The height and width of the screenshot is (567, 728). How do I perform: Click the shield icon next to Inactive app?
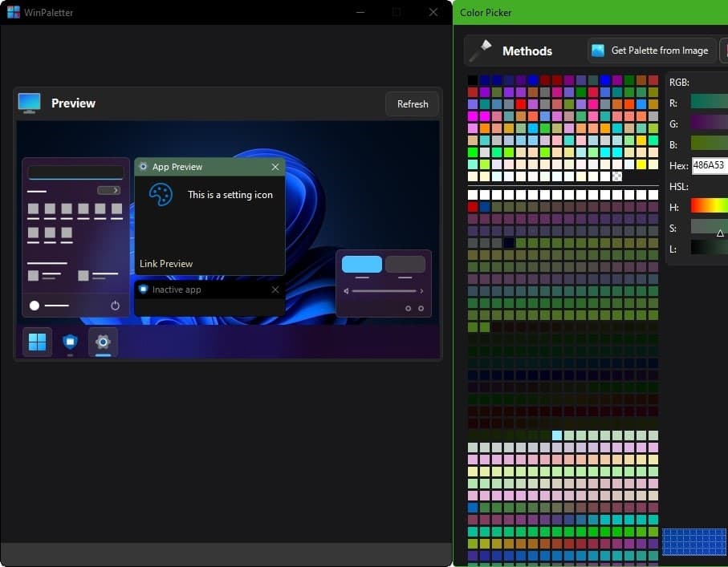144,290
